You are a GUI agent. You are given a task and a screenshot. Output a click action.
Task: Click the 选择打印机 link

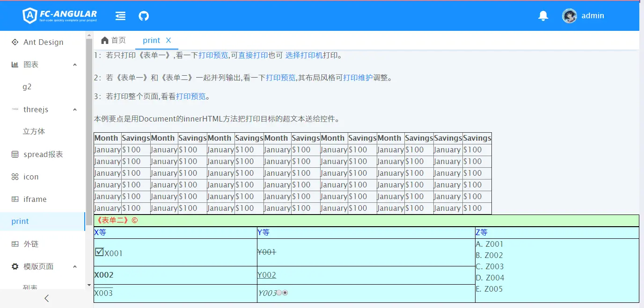(304, 55)
